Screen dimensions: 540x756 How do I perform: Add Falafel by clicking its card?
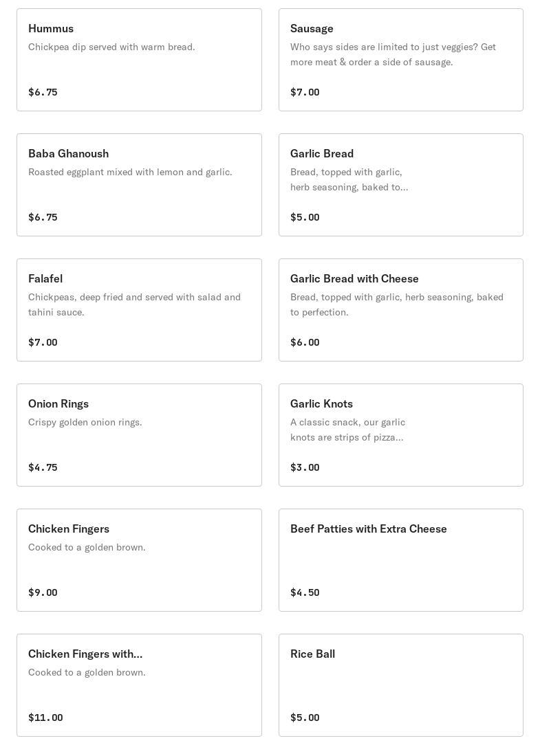pos(139,310)
